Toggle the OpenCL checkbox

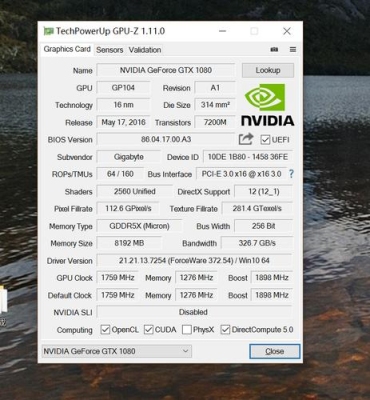[x=105, y=330]
